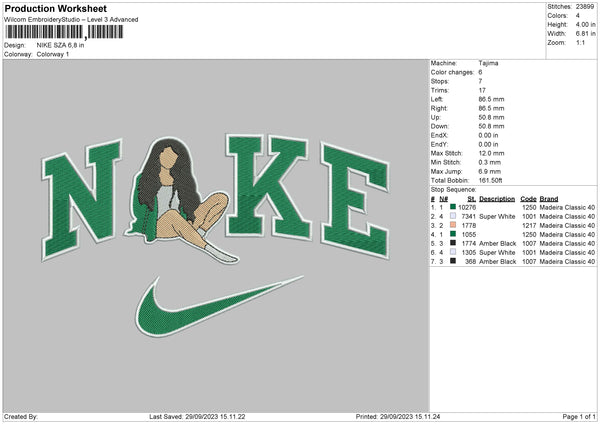Click the Machine value Tajima
The width and height of the screenshot is (600, 424).
[488, 63]
